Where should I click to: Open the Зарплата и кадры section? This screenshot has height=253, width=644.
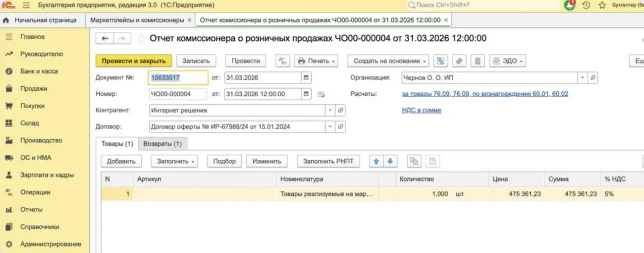47,175
